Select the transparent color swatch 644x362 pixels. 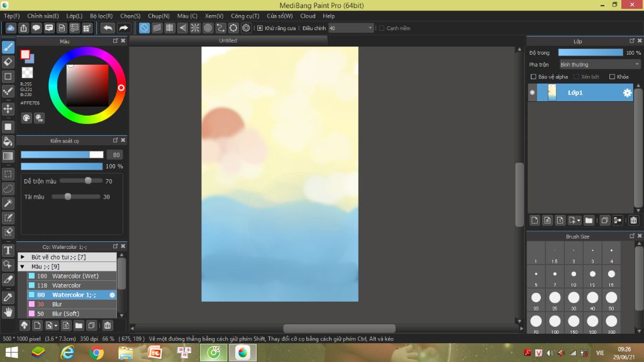click(27, 73)
